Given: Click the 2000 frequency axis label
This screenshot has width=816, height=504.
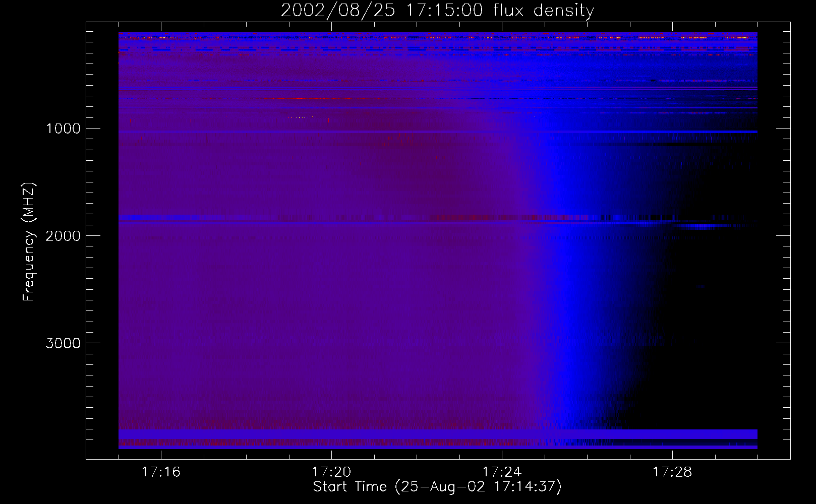Looking at the screenshot, I should pyautogui.click(x=63, y=235).
